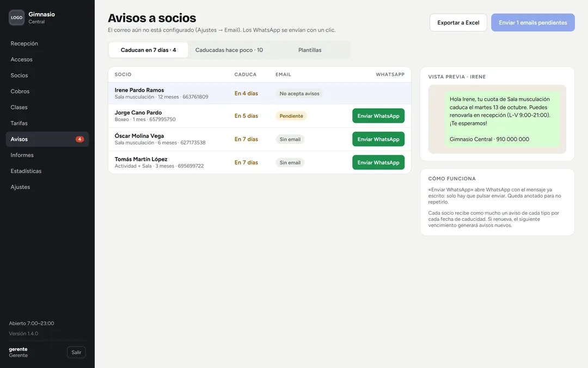Screen dimensions: 588x368
Task: Click Sin email badge for Óscar Molina
Action: [x=290, y=140]
